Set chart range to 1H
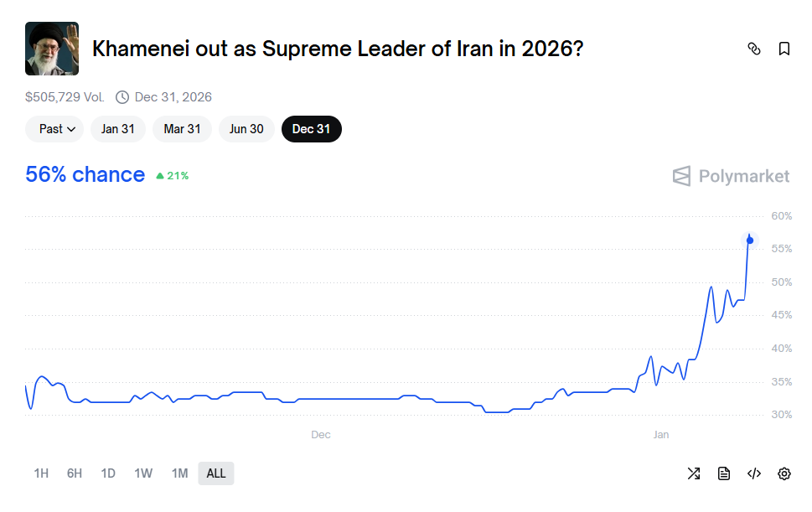The height and width of the screenshot is (512, 812). click(x=41, y=473)
